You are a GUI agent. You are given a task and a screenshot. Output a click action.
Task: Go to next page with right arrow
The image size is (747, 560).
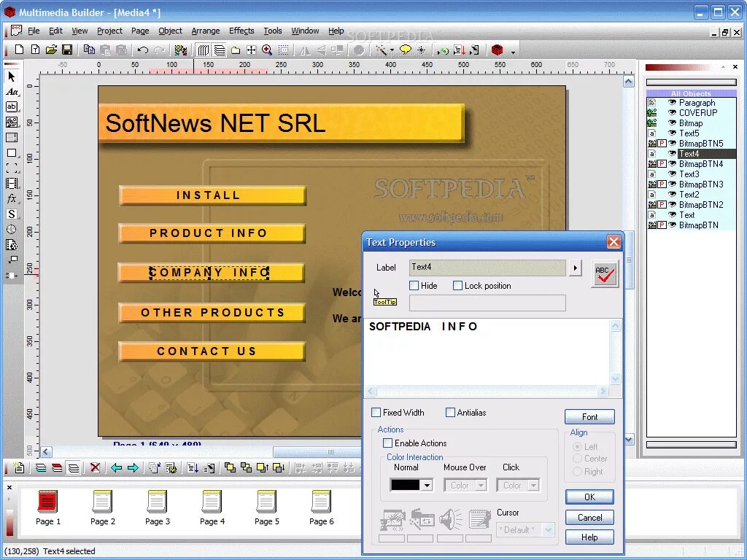133,467
